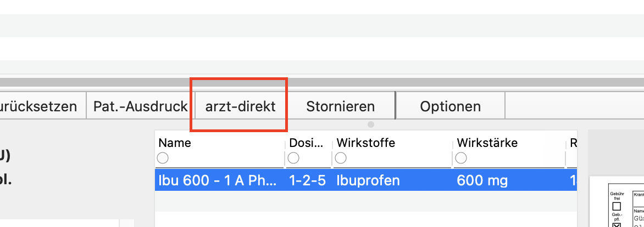The width and height of the screenshot is (644, 227).
Task: Tick the Gebühr frei checkbox on prescription
Action: [617, 206]
